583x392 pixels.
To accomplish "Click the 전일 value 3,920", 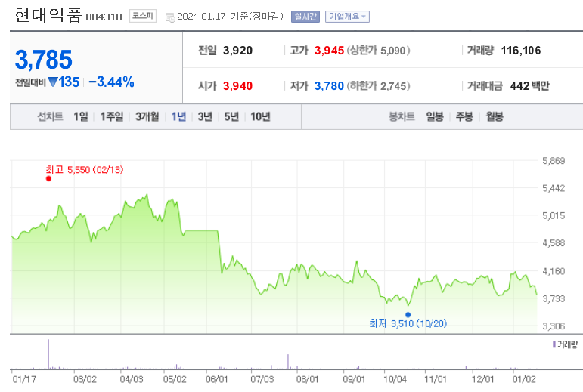I will coord(237,51).
